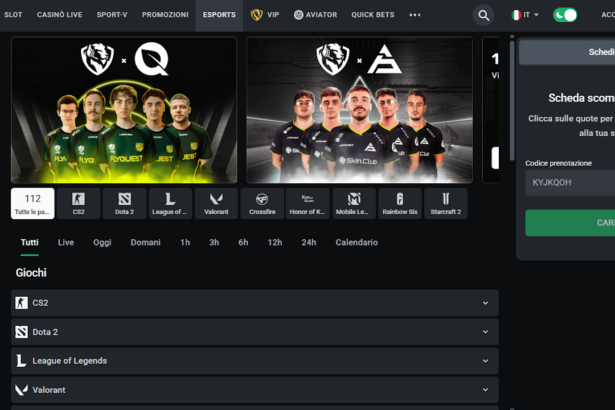Viewport: 615px width, 410px height.
Task: Select the CS2 game filter icon
Action: pyautogui.click(x=78, y=203)
